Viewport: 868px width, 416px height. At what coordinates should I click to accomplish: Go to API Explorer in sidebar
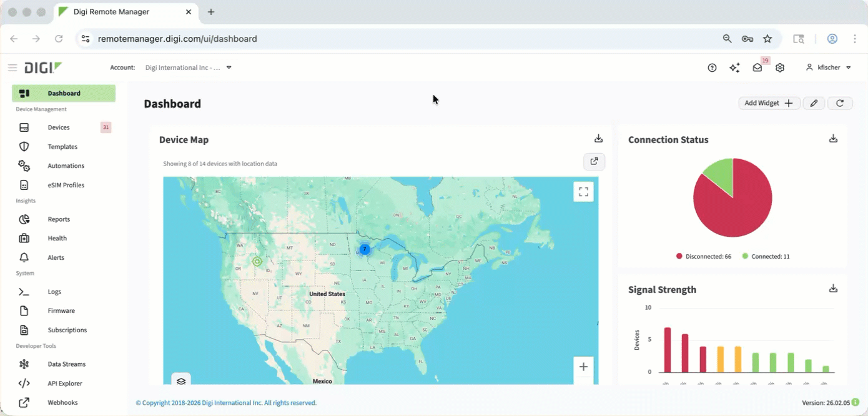coord(64,384)
